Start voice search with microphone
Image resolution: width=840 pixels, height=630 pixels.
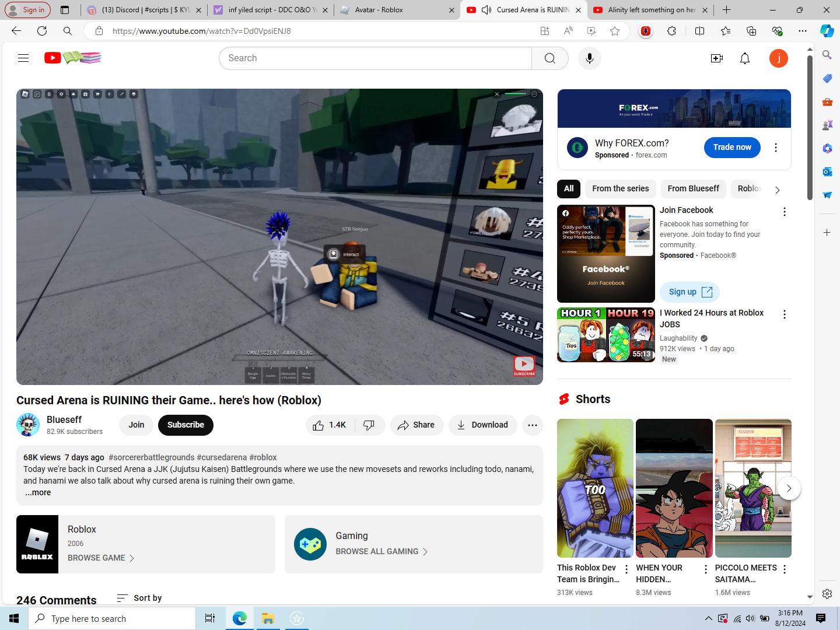tap(590, 58)
